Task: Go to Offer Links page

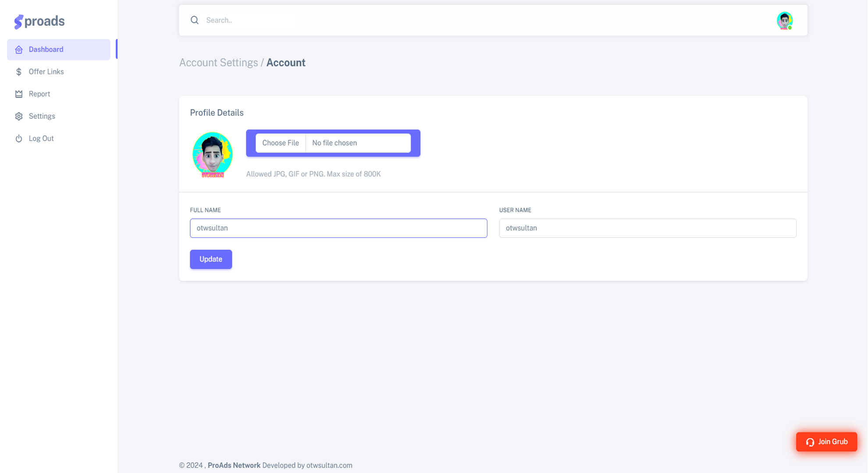Action: point(46,72)
